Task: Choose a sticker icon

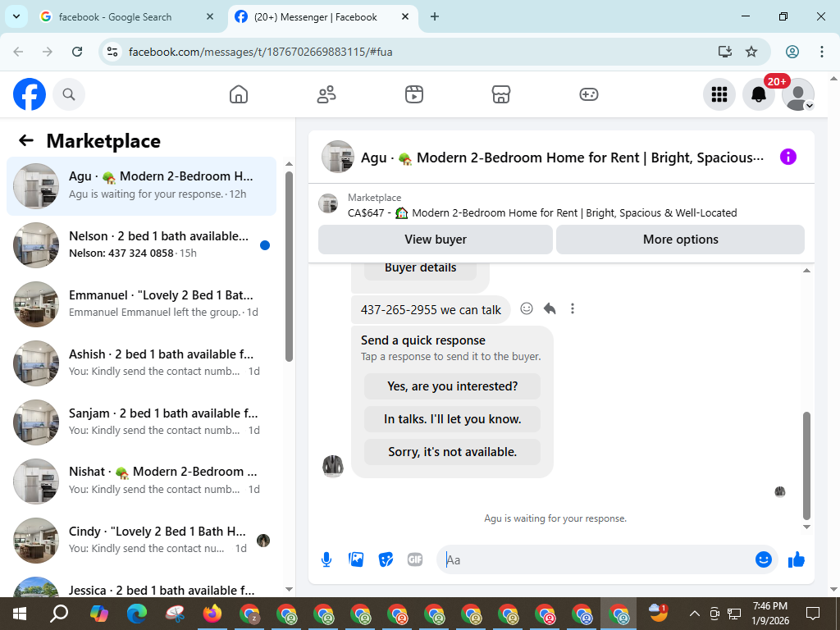Action: tap(386, 559)
